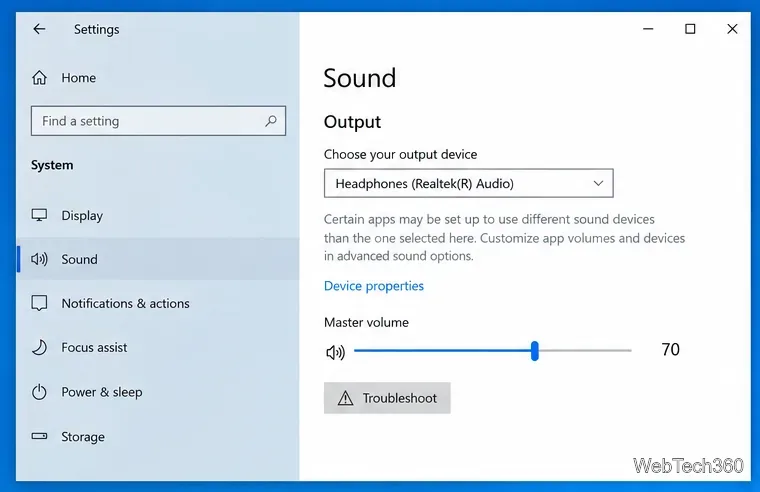
Task: Click the Power & sleep icon
Action: pyautogui.click(x=39, y=392)
